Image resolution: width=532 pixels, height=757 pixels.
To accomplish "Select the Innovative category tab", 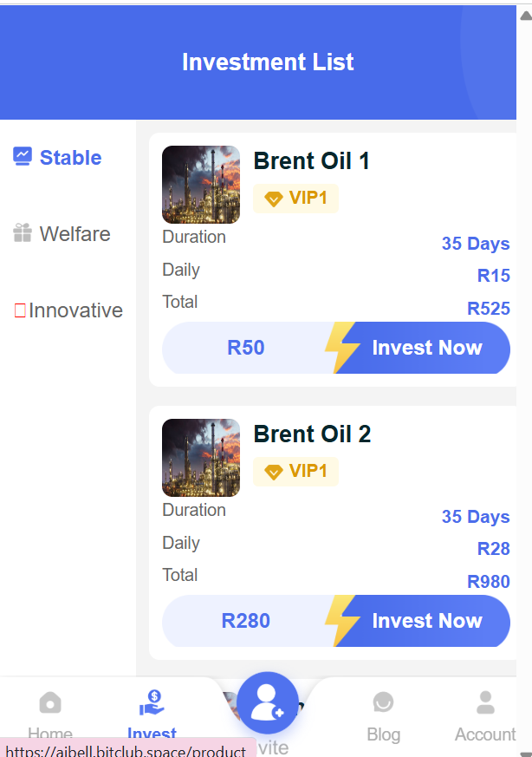I will pyautogui.click(x=75, y=310).
